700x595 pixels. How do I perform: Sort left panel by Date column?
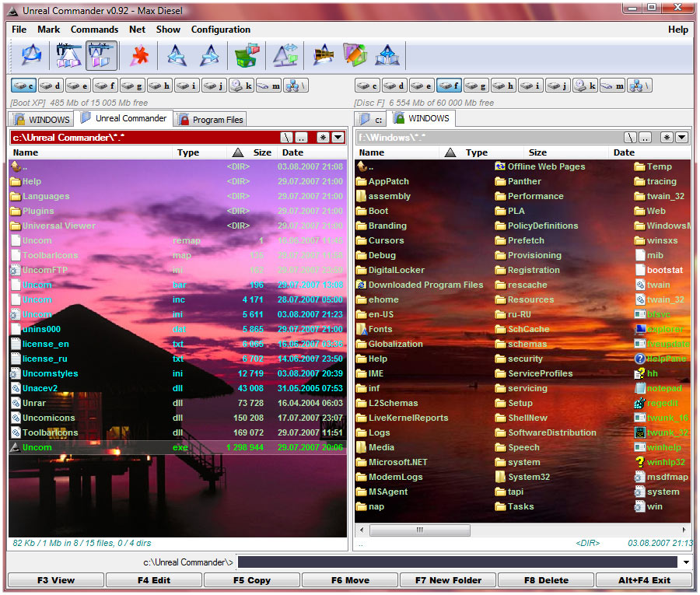(312, 152)
